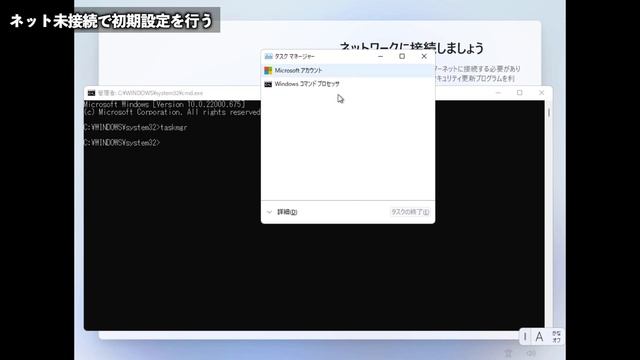The height and width of the screenshot is (360, 640).
Task: Minimize the Task Manager window
Action: pyautogui.click(x=380, y=56)
